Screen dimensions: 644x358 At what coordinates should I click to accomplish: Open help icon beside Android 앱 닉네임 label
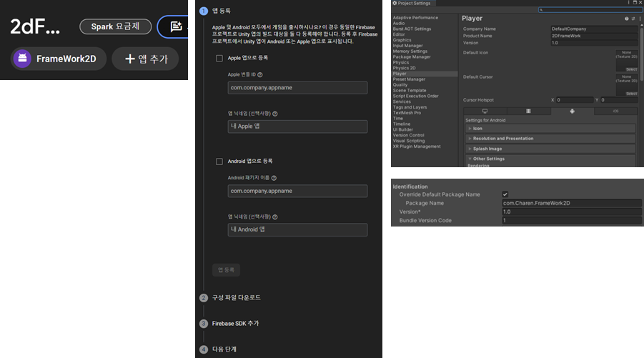pyautogui.click(x=275, y=217)
